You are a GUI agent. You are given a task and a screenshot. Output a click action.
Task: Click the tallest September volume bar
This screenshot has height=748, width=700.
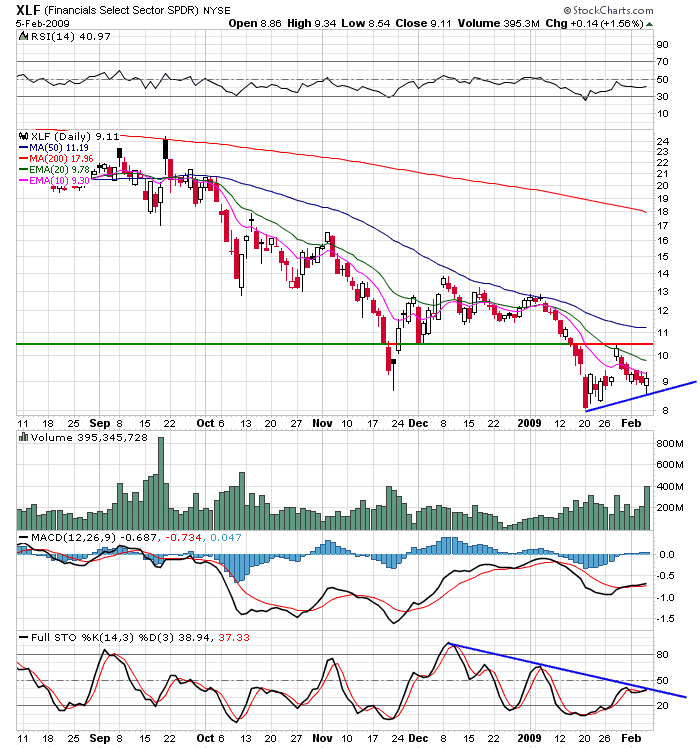(x=161, y=483)
